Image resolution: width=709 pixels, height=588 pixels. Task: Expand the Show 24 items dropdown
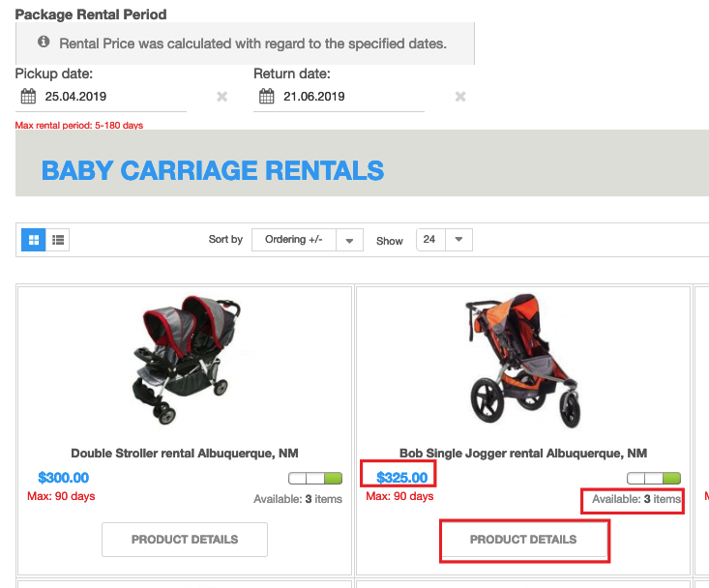pyautogui.click(x=444, y=240)
